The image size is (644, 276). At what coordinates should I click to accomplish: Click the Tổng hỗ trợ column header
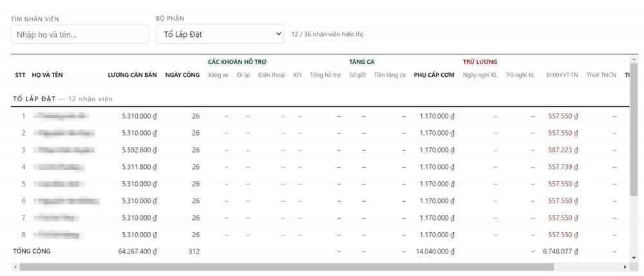325,75
